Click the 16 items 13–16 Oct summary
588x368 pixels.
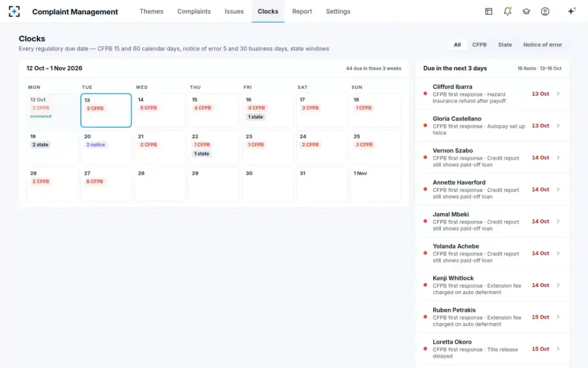point(539,69)
